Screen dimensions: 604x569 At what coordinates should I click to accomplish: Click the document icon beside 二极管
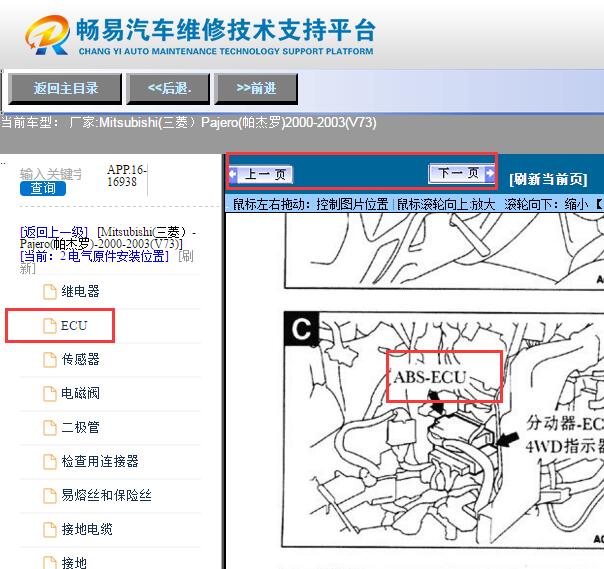[50, 428]
